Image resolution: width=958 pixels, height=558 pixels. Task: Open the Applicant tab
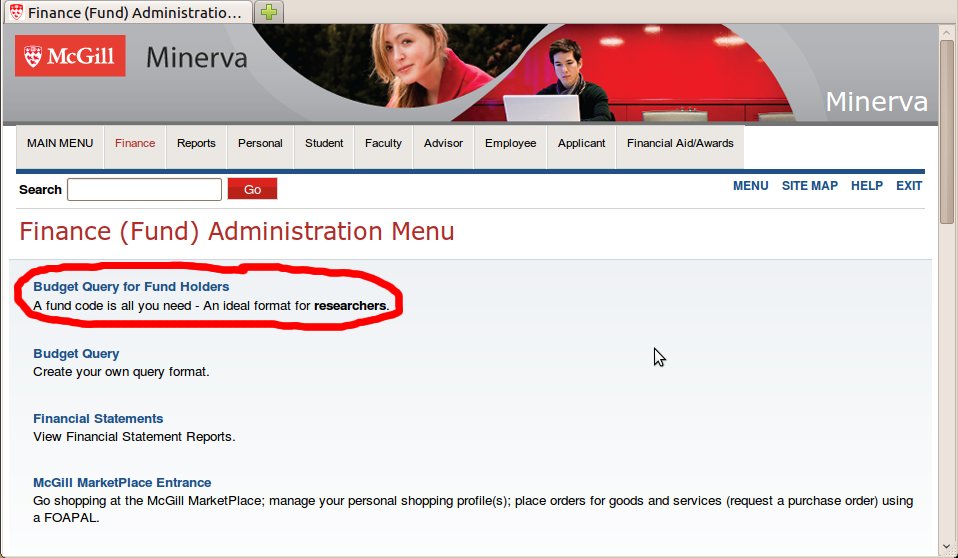(x=581, y=144)
